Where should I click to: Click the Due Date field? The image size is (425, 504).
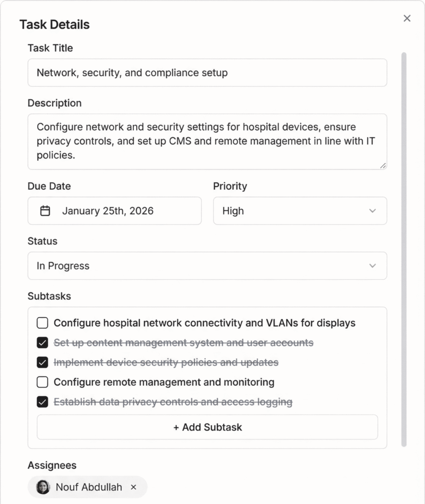coord(114,210)
